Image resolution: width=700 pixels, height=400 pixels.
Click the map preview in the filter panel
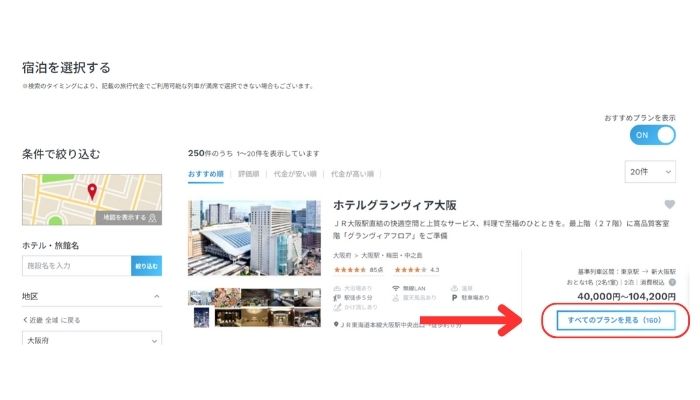click(x=92, y=200)
